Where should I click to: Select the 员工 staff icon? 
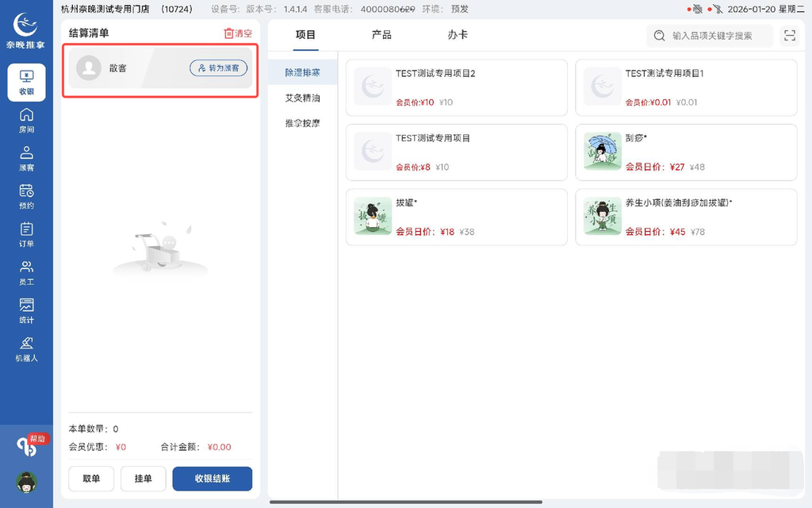click(x=26, y=275)
